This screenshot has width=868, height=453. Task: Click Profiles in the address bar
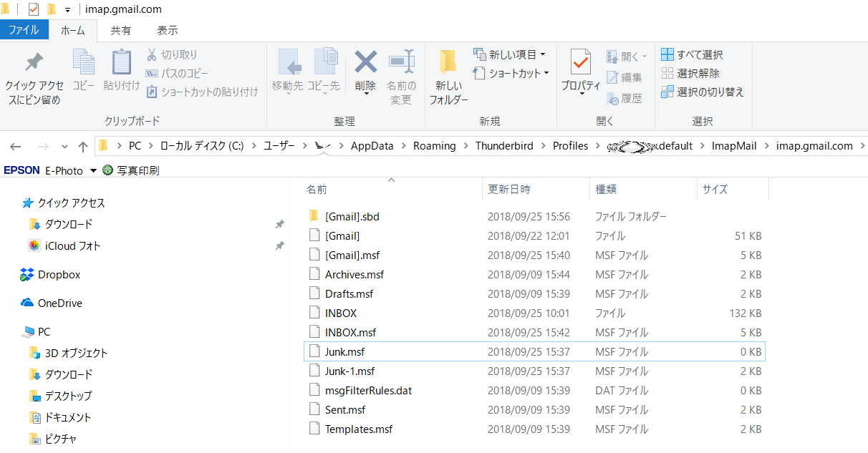tap(570, 146)
